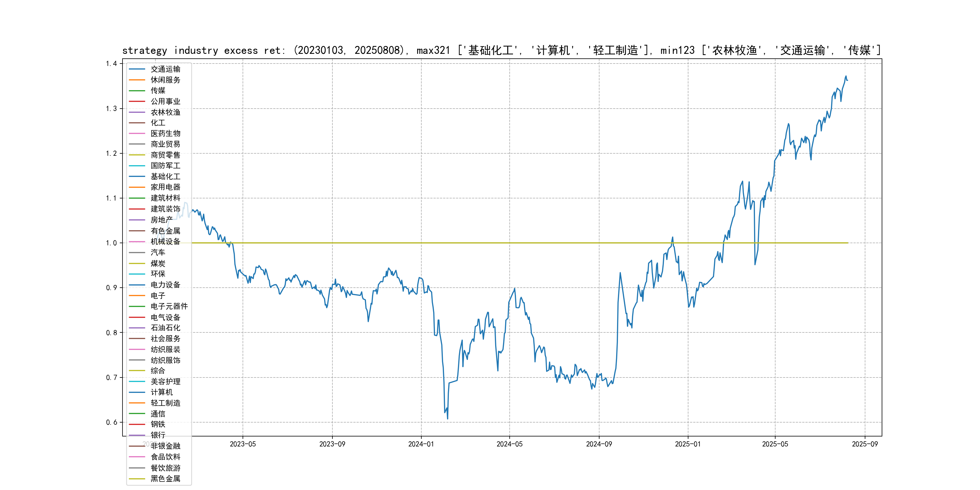Select the 基础化工 legend label
Viewport: 980px width, 490px height.
(x=165, y=177)
